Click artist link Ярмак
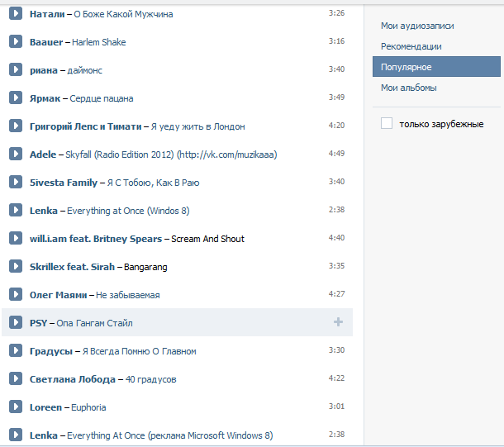This screenshot has width=504, height=447. 45,98
